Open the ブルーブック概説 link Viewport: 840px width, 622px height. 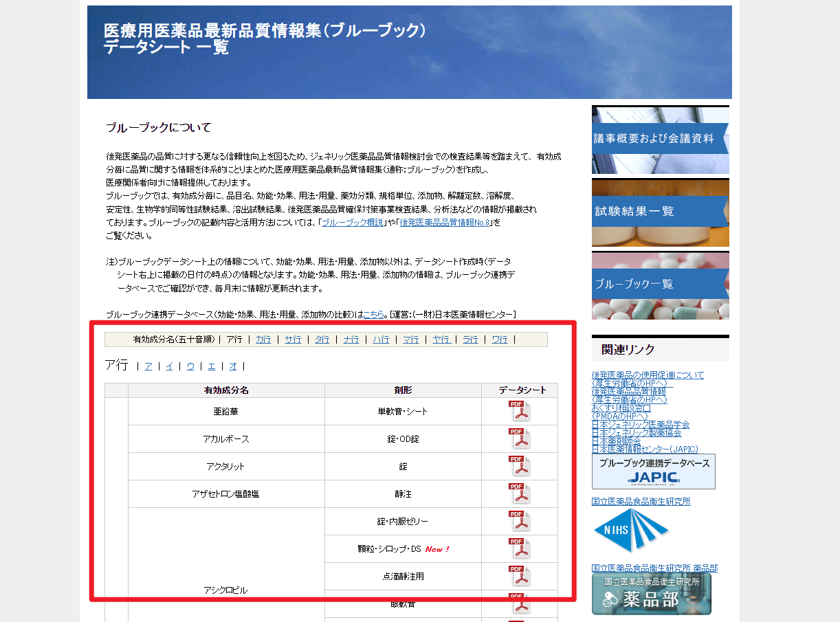coord(353,223)
